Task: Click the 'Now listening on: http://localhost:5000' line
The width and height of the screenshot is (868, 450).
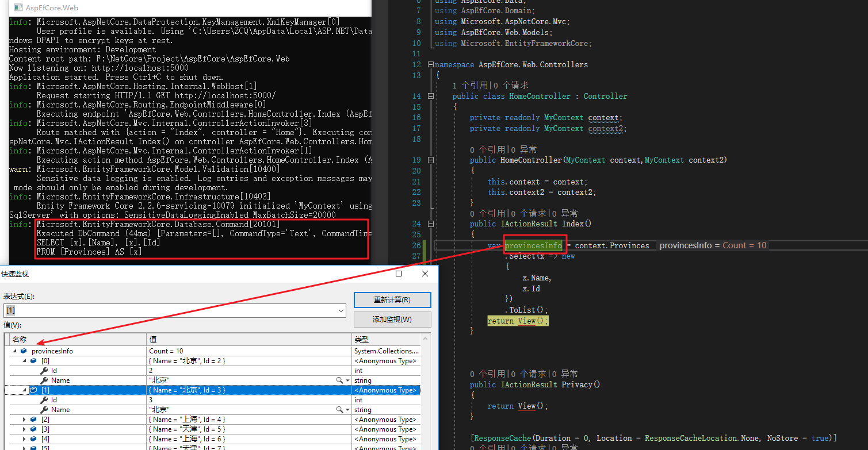Action: (99, 68)
